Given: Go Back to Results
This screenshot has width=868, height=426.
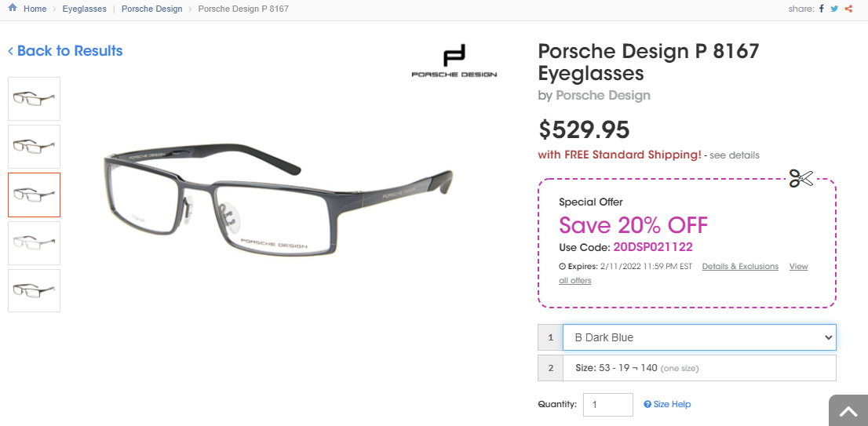Looking at the screenshot, I should tap(65, 51).
